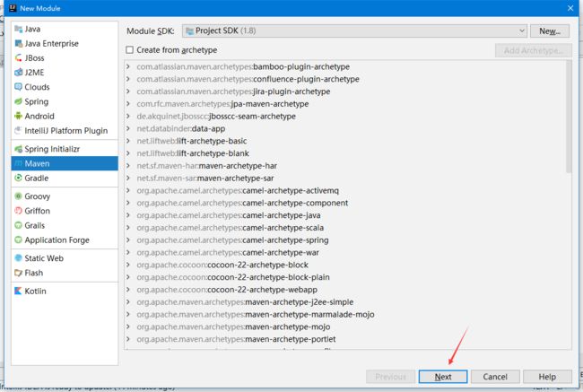Click the Previous button

click(x=390, y=377)
